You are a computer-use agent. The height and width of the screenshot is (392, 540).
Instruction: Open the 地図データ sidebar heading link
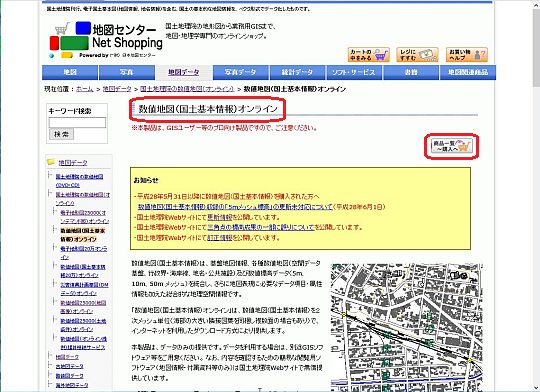point(73,162)
